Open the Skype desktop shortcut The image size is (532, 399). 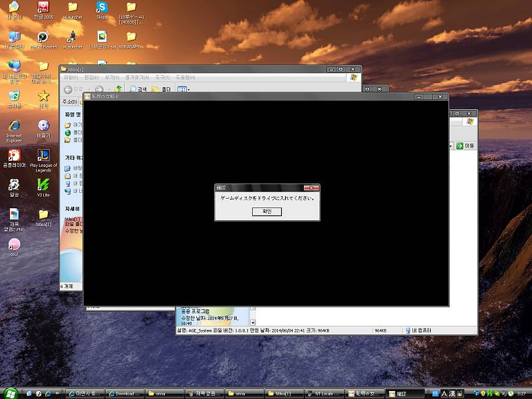click(x=102, y=8)
